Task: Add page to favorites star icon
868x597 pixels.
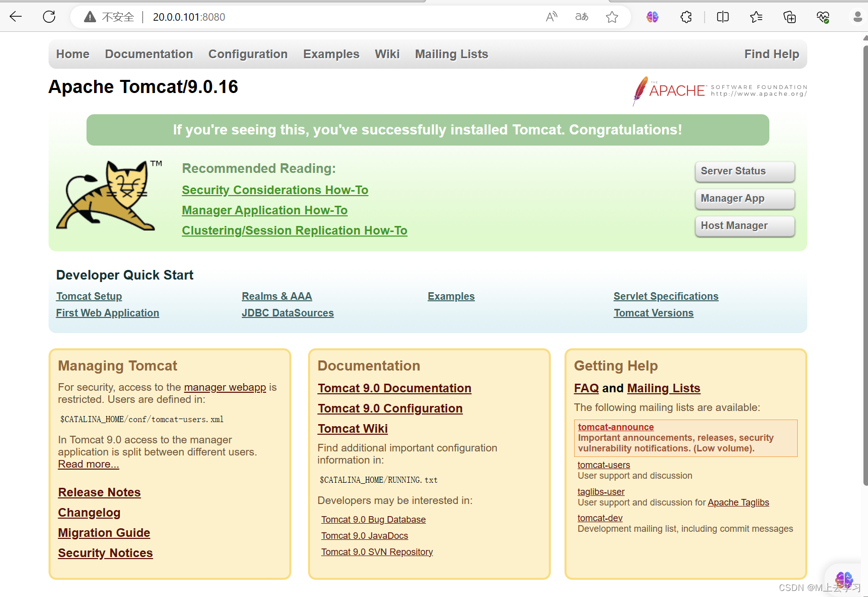Action: (x=612, y=17)
